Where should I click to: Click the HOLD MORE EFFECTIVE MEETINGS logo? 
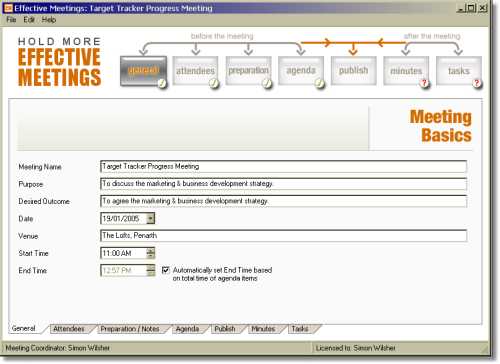point(59,62)
